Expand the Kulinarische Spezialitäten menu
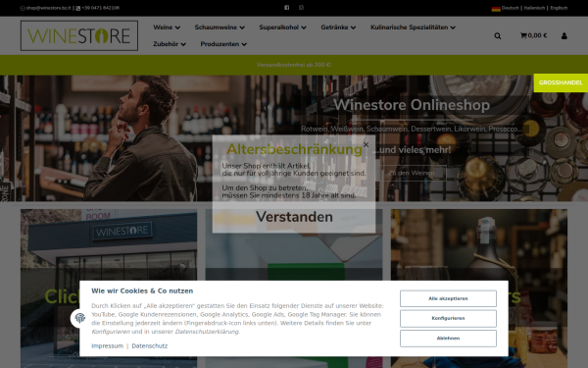Viewport: 588px width, 368px height. pyautogui.click(x=413, y=27)
